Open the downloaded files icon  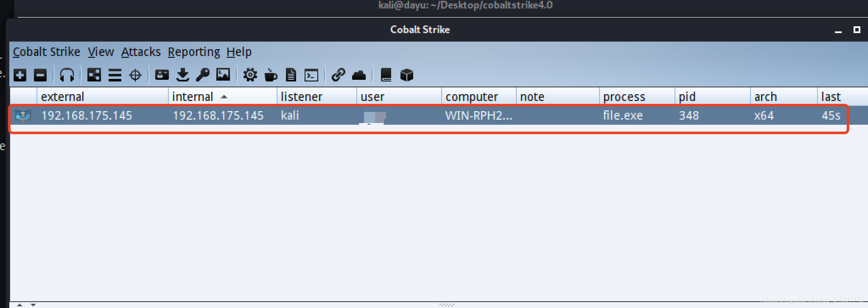(x=182, y=75)
